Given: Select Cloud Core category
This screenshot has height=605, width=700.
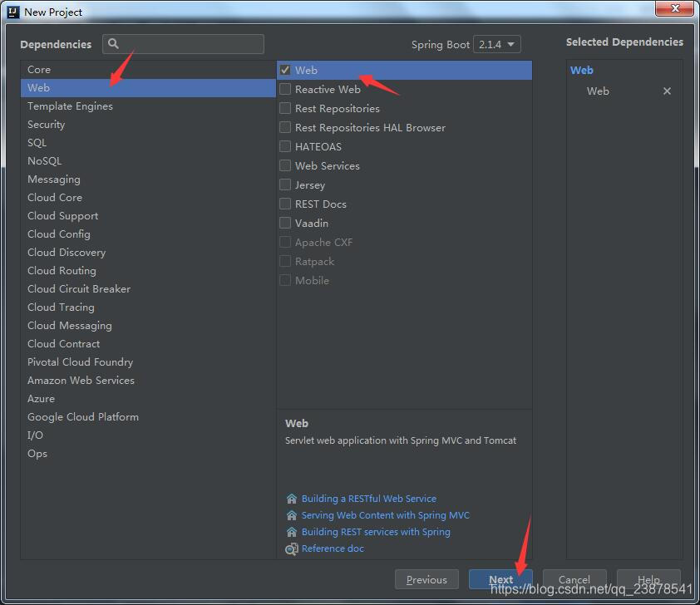Looking at the screenshot, I should pos(148,198).
